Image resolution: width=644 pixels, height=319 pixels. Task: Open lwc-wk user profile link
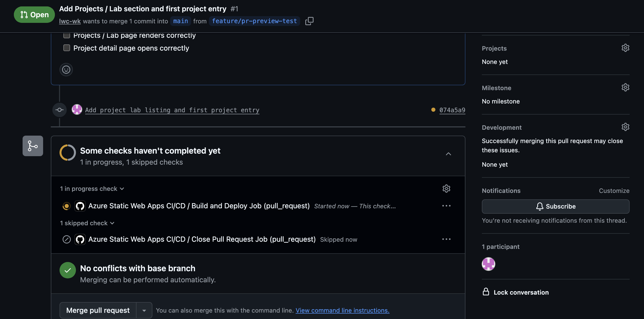70,21
